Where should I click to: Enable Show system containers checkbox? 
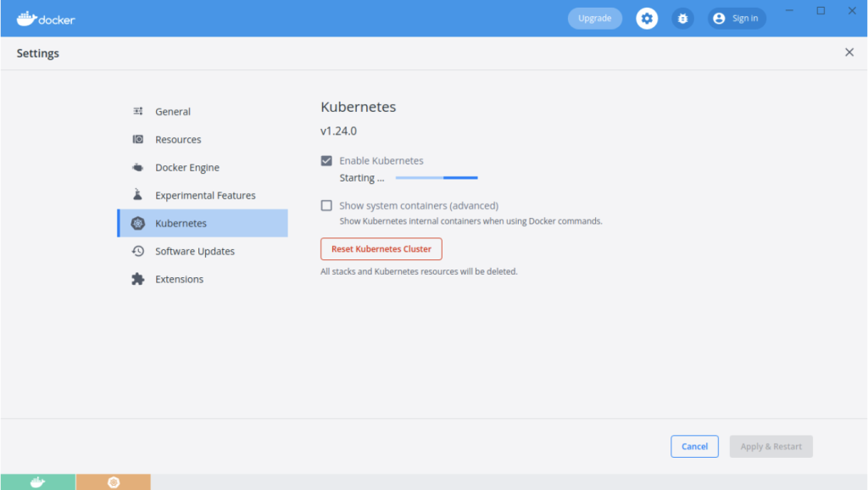click(326, 206)
